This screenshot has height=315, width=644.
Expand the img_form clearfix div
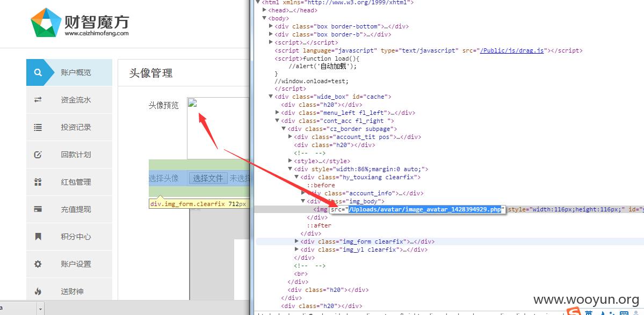click(x=297, y=241)
